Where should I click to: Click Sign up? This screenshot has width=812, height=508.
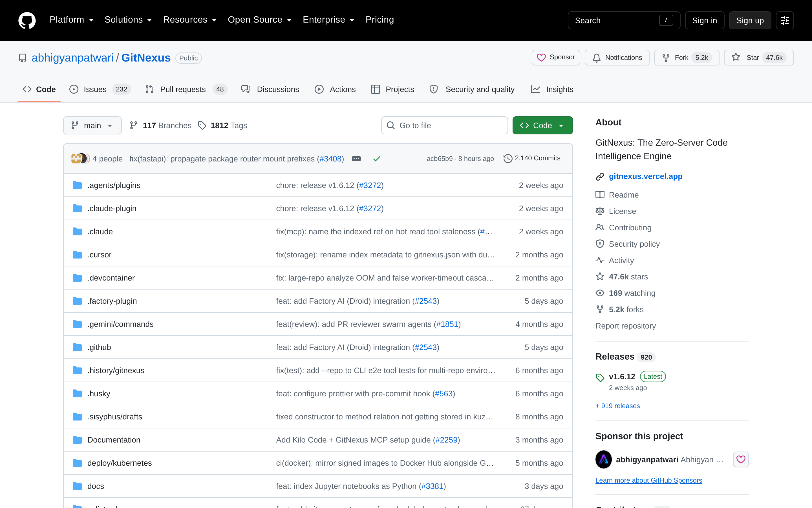point(750,21)
